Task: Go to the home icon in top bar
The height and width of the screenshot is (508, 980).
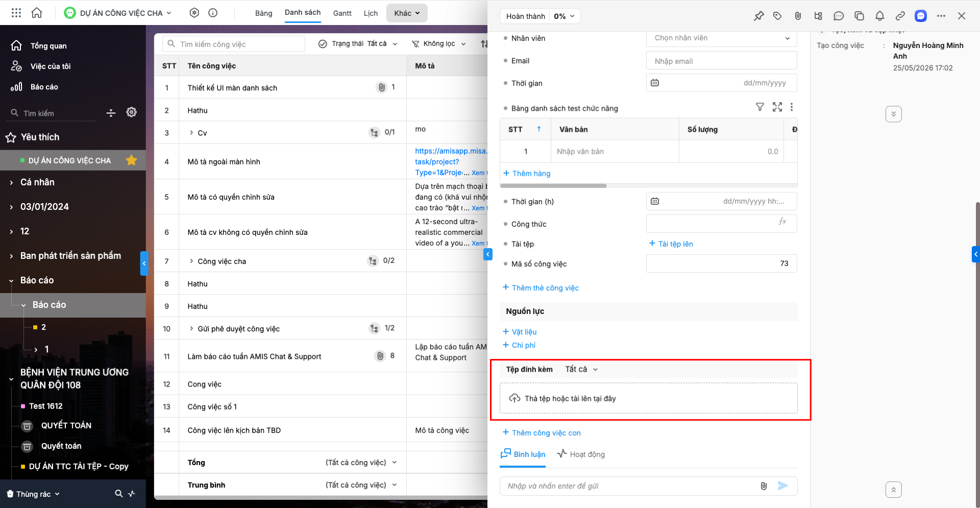Action: point(37,13)
